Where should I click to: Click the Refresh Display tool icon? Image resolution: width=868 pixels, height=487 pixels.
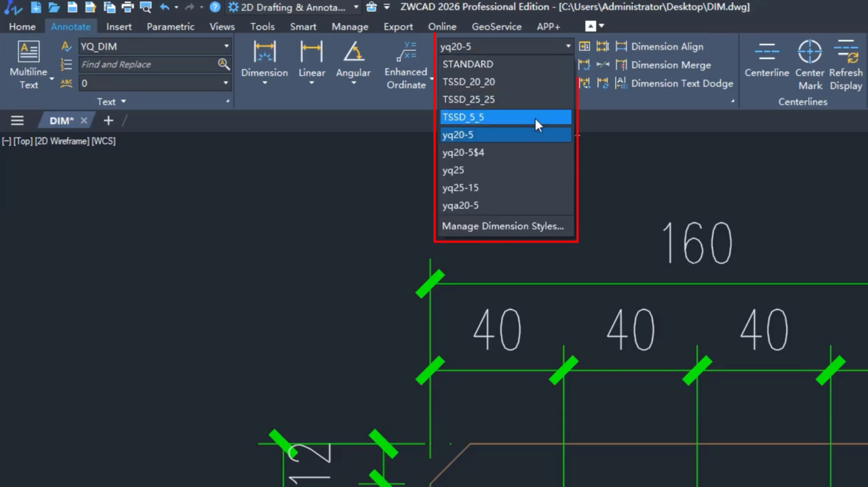(846, 52)
